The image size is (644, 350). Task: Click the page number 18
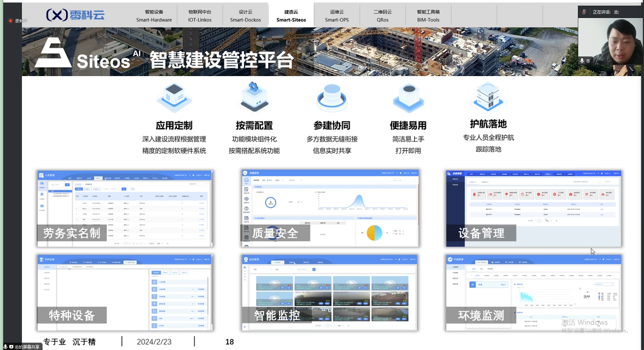[230, 342]
